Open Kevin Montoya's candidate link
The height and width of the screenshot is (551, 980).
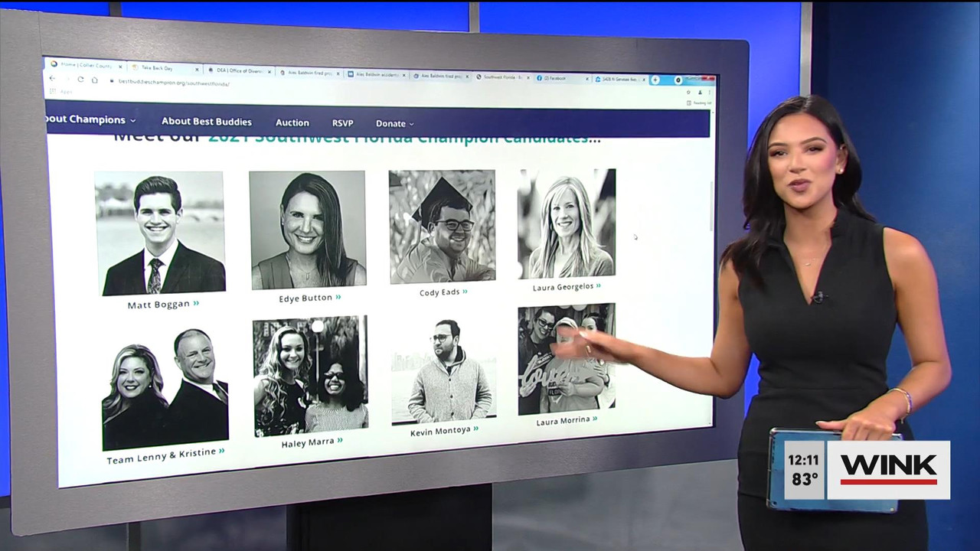click(444, 431)
